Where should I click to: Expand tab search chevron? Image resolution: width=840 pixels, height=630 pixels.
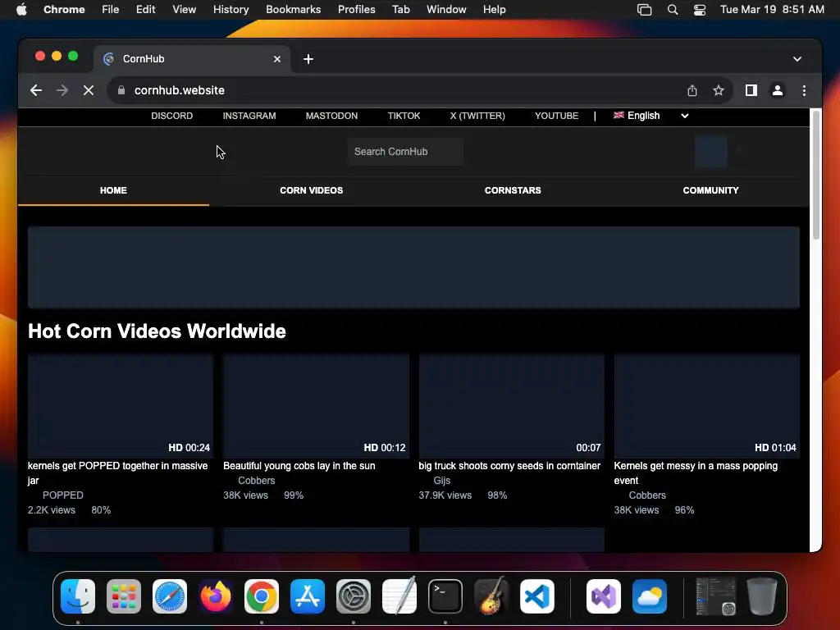[x=797, y=59]
